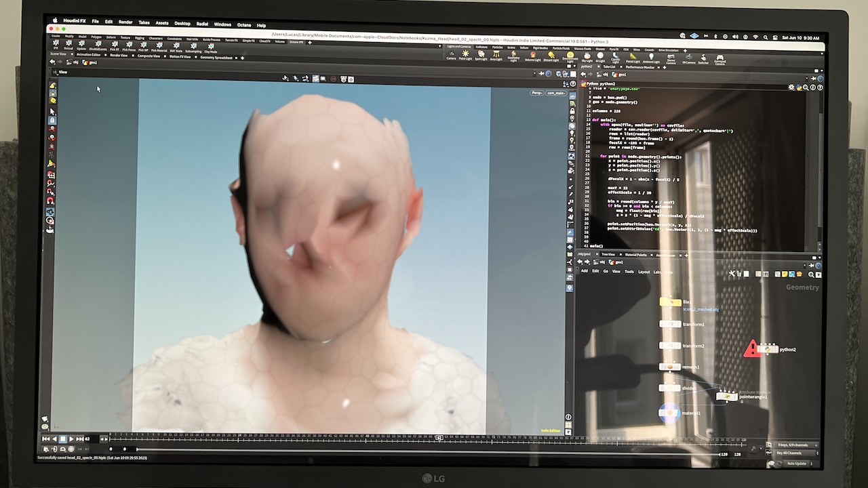Click the Sky Light shelf tool
Viewport: 868px width, 488px height.
pyautogui.click(x=587, y=56)
